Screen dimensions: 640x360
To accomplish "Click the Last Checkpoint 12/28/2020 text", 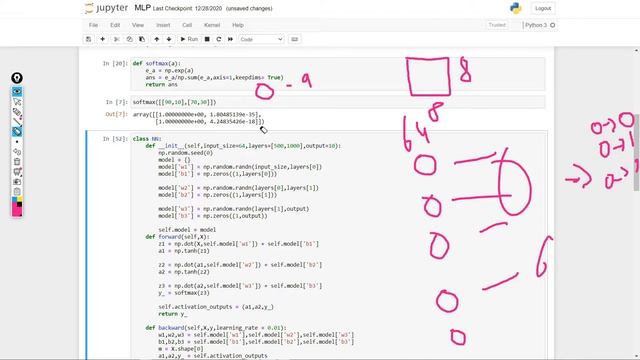I will click(x=187, y=9).
